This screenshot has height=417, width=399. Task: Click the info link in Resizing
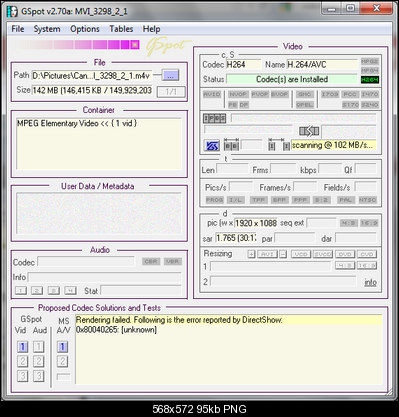pos(370,282)
